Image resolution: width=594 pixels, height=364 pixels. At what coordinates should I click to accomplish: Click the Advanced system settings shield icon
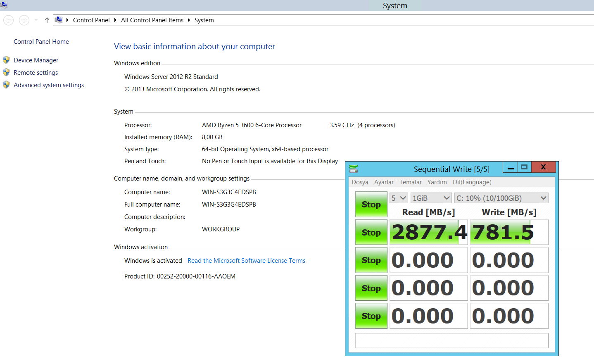click(x=6, y=85)
